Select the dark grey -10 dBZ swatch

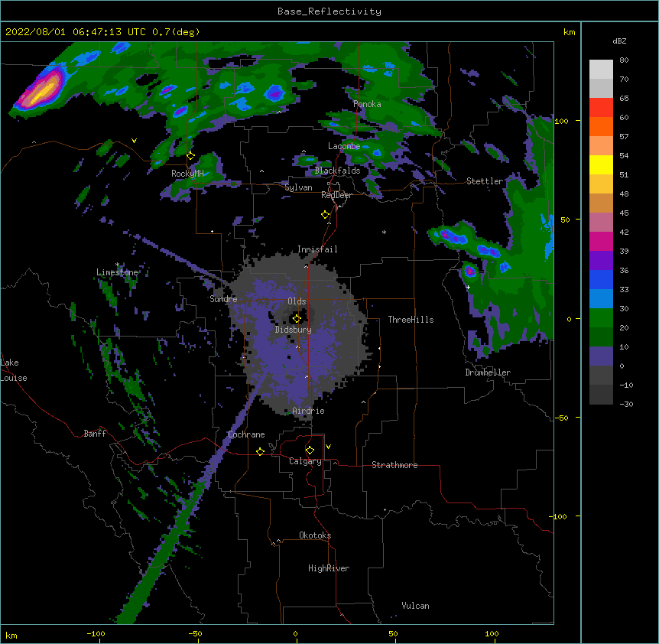click(x=601, y=395)
